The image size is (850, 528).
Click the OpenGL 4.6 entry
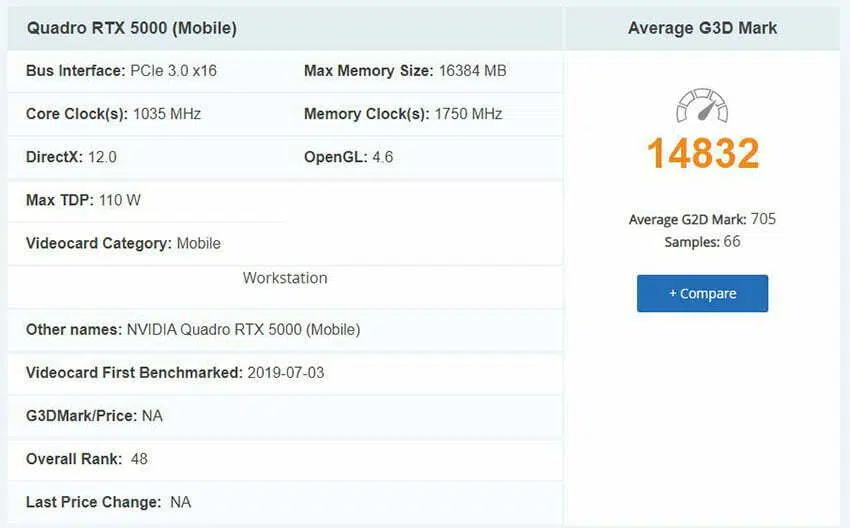[x=349, y=157]
